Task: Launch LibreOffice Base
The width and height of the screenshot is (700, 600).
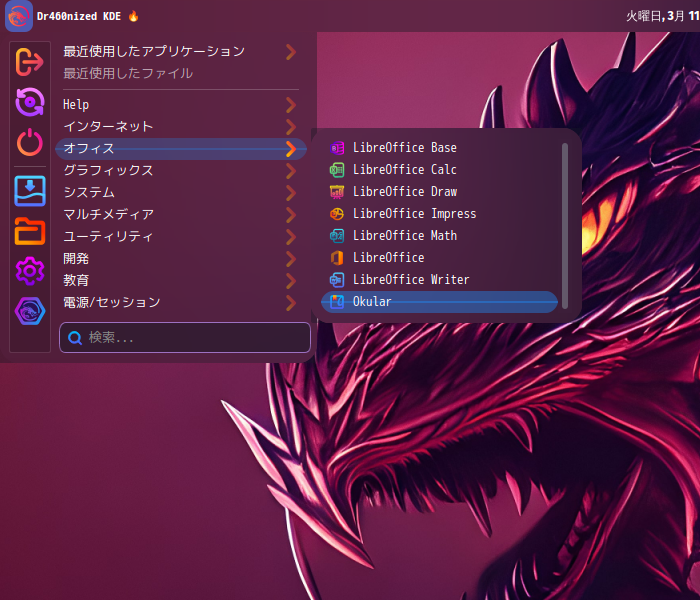Action: pyautogui.click(x=439, y=148)
